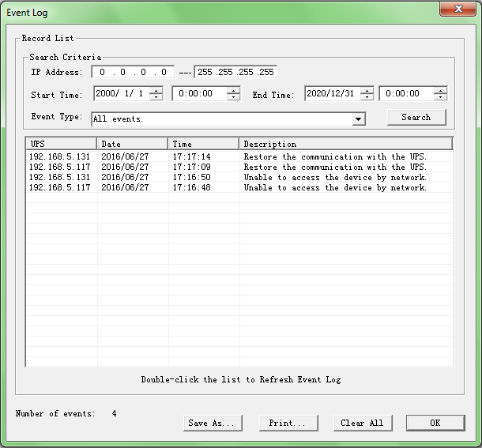Select the 17:17:14 event row
The height and width of the screenshot is (448, 482).
tap(237, 156)
